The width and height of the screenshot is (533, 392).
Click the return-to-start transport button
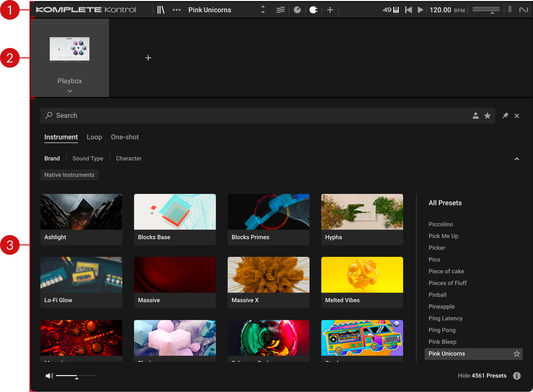pos(409,10)
